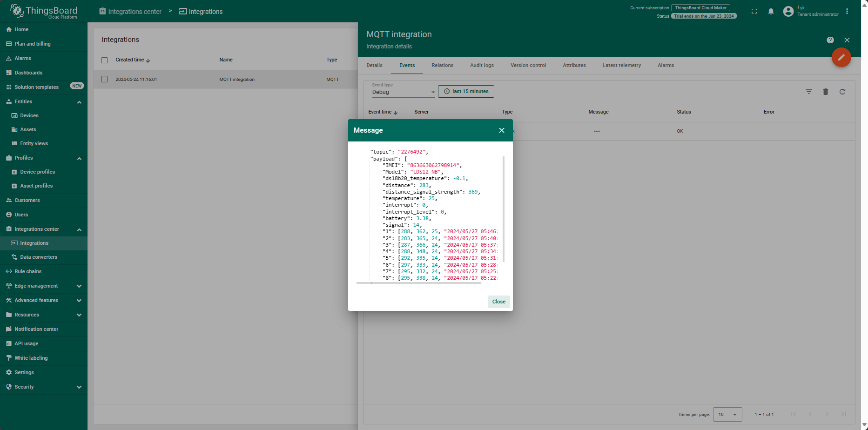Click the events filter icon
This screenshot has width=868, height=430.
pyautogui.click(x=809, y=92)
